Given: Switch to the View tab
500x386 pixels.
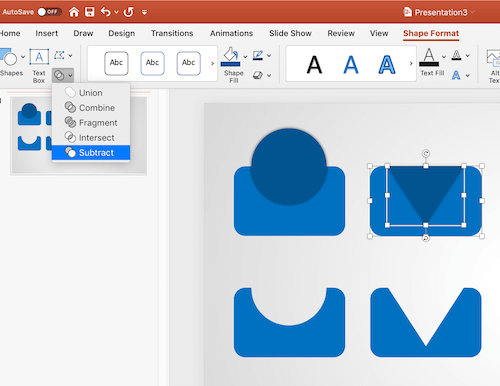Looking at the screenshot, I should pos(379,33).
